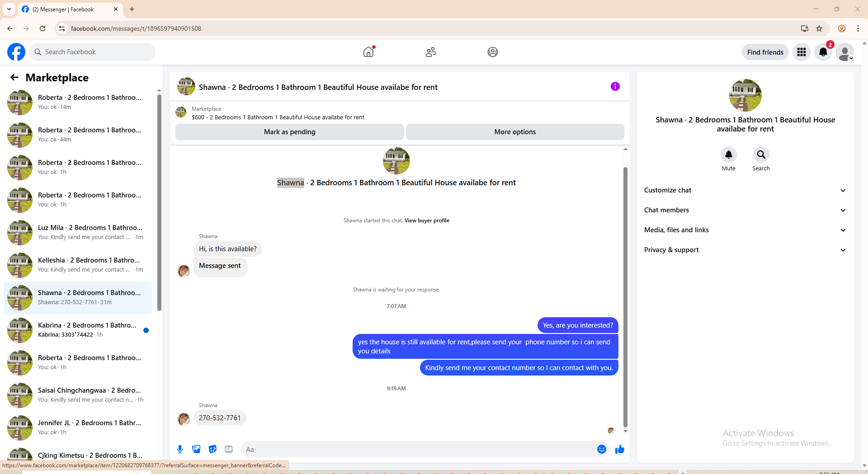Image resolution: width=868 pixels, height=474 pixels.
Task: Open the Friends icon in top navigation
Action: coord(431,52)
